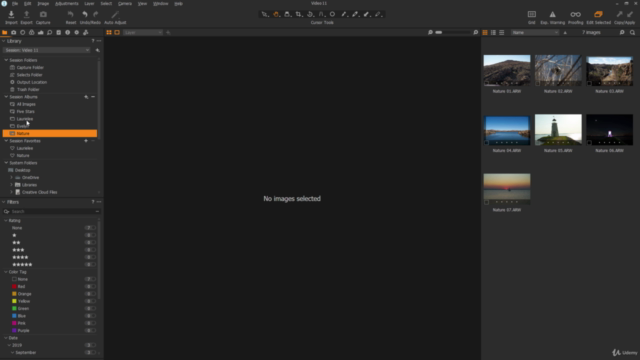
Task: Open the Metadata info tool tab
Action: (67, 32)
